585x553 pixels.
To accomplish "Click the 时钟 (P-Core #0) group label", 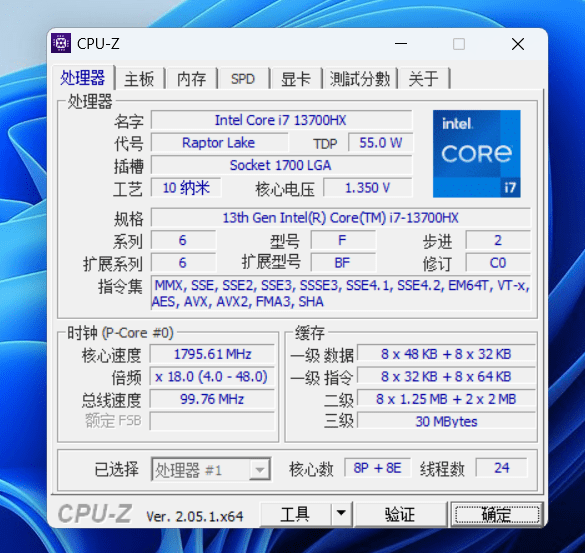I will [120, 333].
